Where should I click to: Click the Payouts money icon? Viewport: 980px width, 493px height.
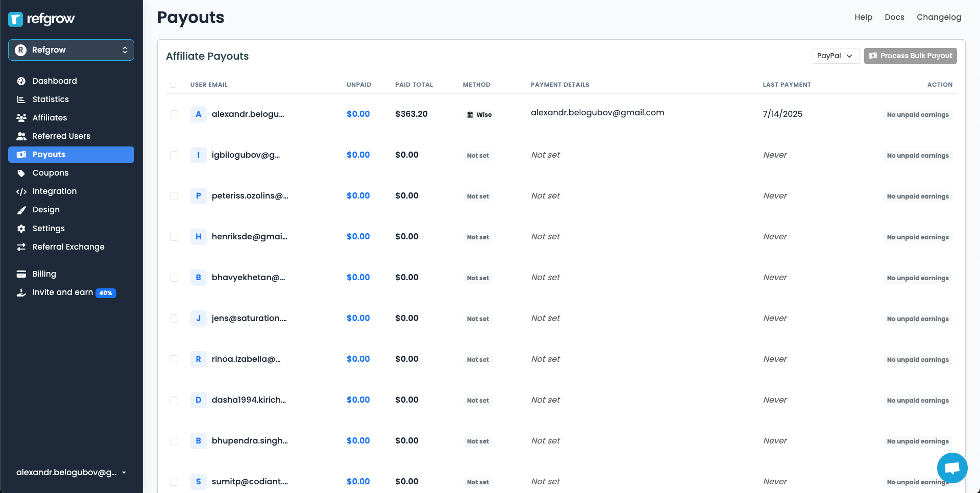click(21, 155)
